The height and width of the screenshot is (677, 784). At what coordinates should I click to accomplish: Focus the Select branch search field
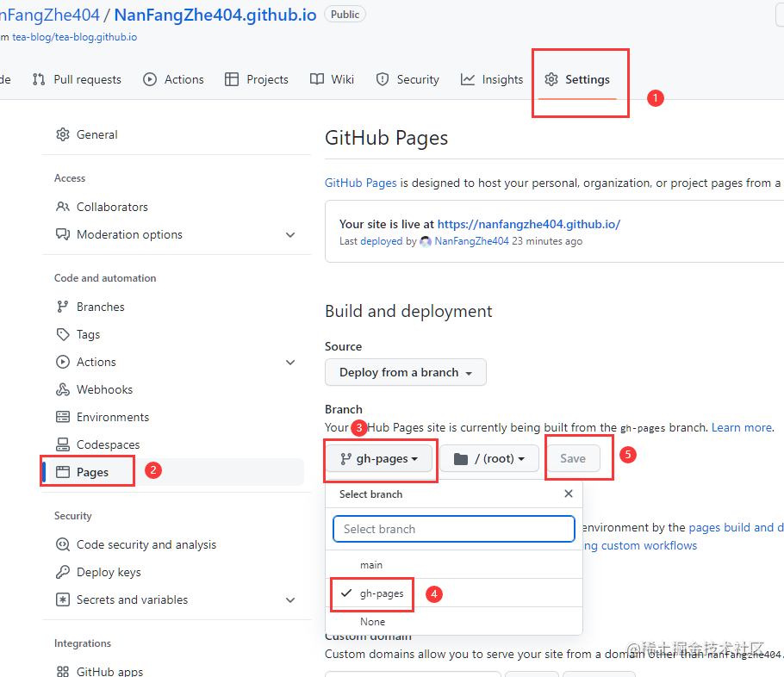click(x=454, y=529)
